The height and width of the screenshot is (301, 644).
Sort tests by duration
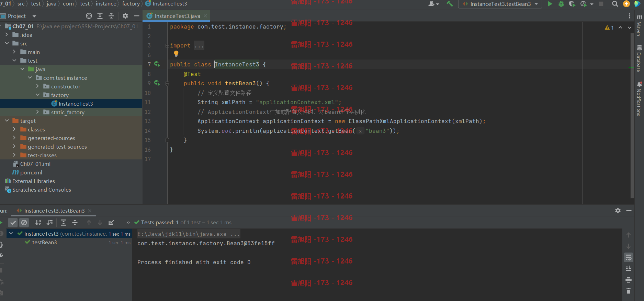coord(50,223)
